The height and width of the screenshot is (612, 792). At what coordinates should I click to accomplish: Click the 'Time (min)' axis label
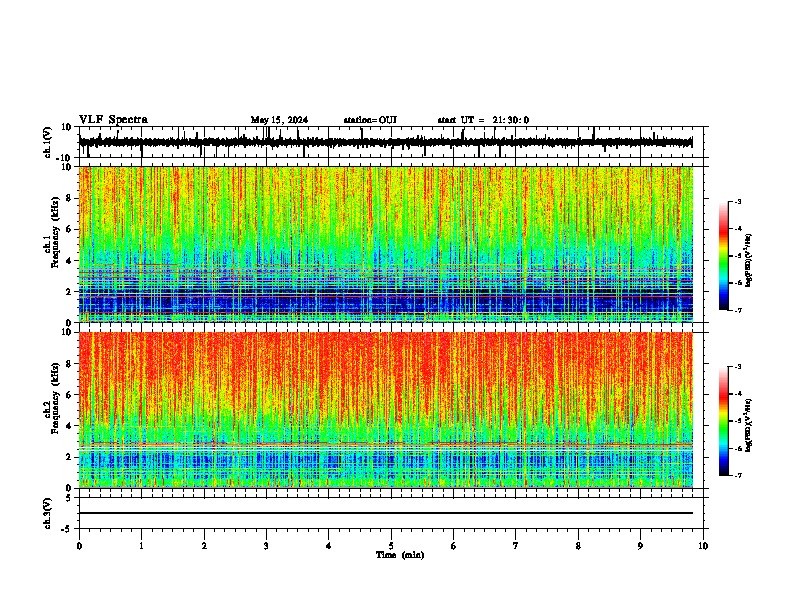click(x=400, y=555)
